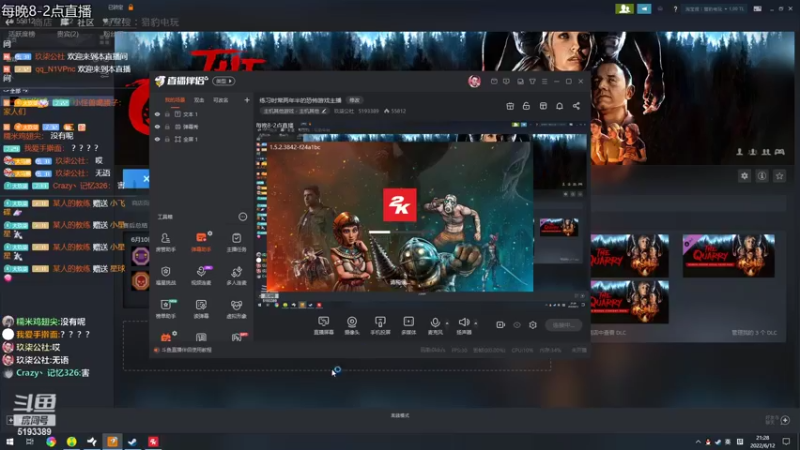Click the 扬声器 speaker icon
Image resolution: width=800 pixels, height=450 pixels.
tap(463, 322)
